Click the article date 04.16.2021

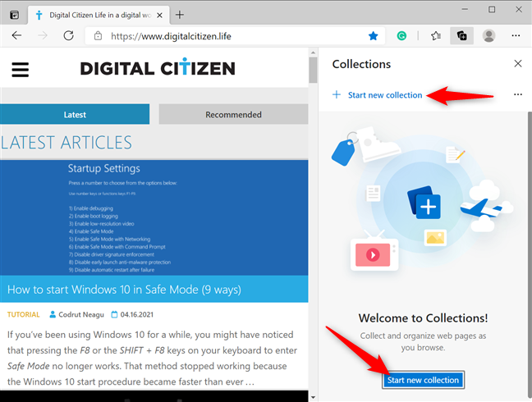(137, 314)
